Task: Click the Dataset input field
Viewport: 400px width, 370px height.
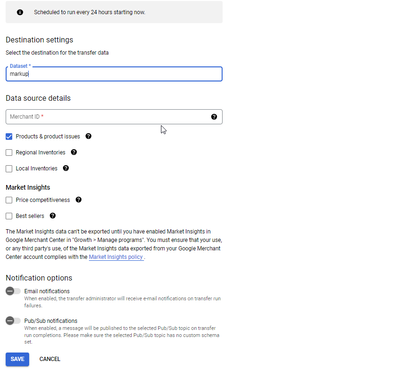Action: 114,74
